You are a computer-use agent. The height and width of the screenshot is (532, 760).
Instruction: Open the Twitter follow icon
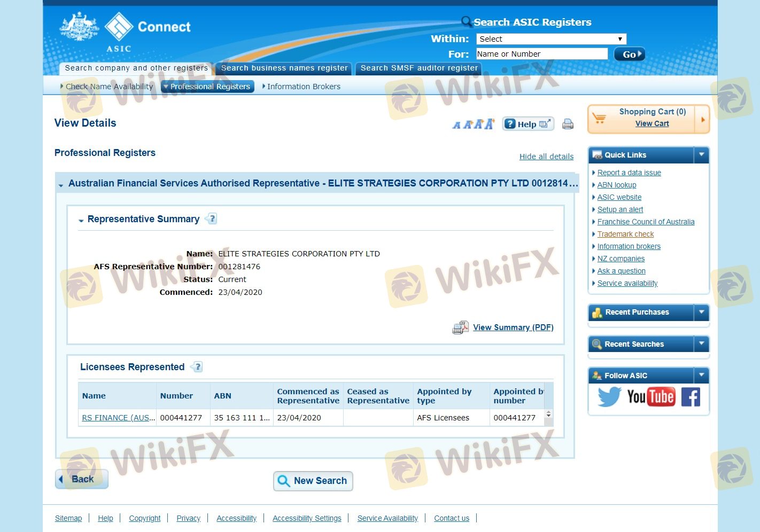click(x=609, y=397)
